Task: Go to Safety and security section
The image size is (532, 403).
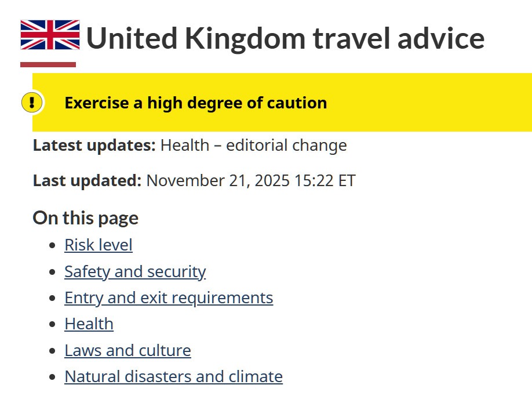Action: (x=135, y=271)
